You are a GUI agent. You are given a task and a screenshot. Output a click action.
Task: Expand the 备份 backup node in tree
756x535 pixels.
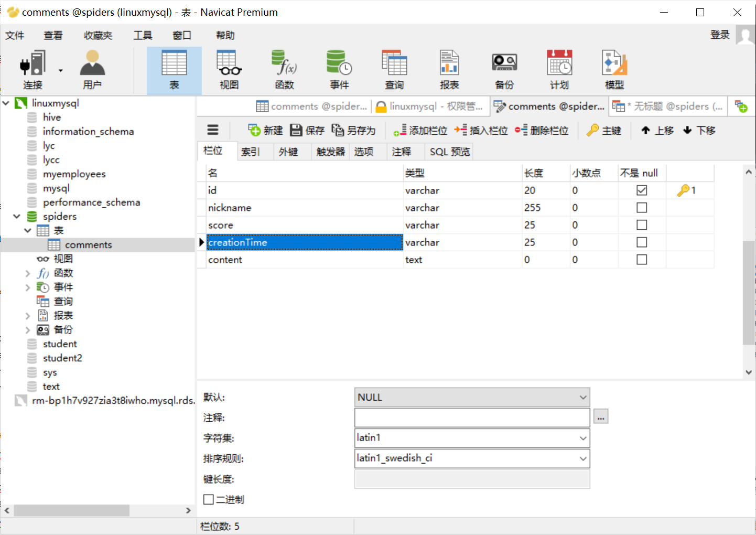coord(28,329)
